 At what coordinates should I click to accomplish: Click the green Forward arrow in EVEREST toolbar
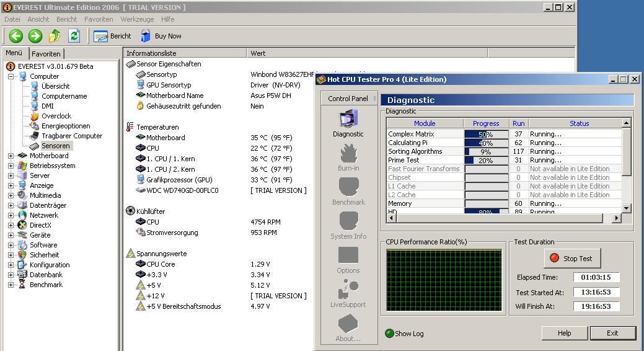(x=35, y=36)
